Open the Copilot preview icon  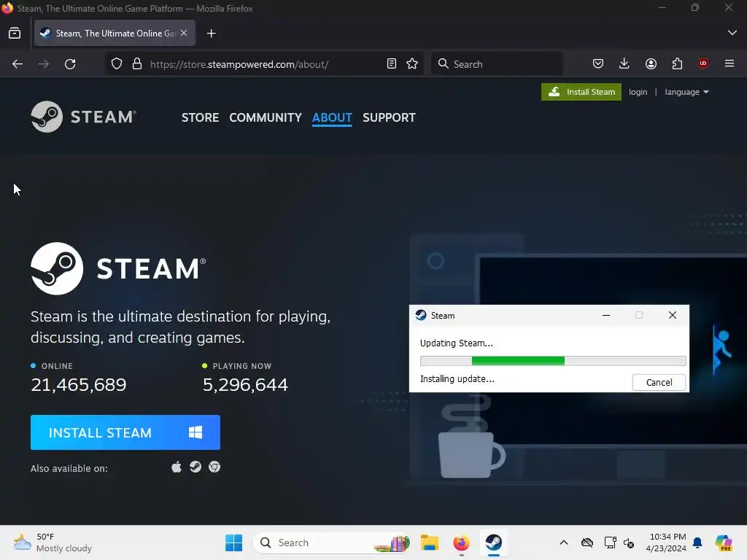(724, 542)
